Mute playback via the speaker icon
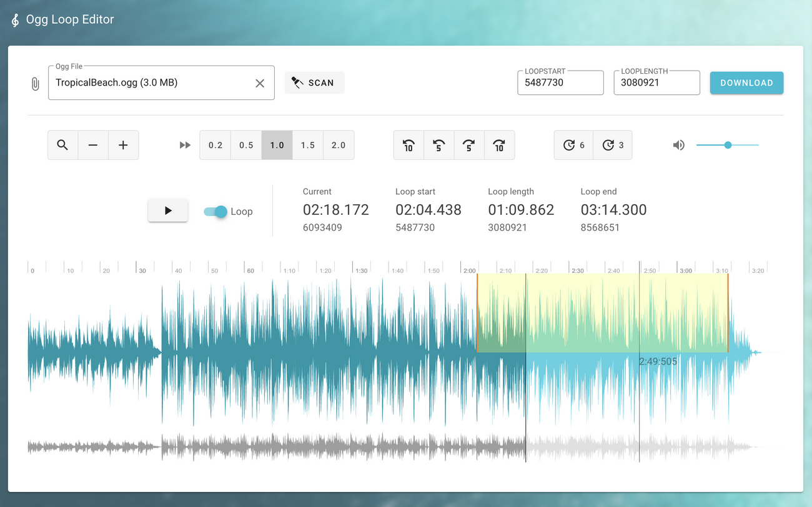 click(679, 145)
